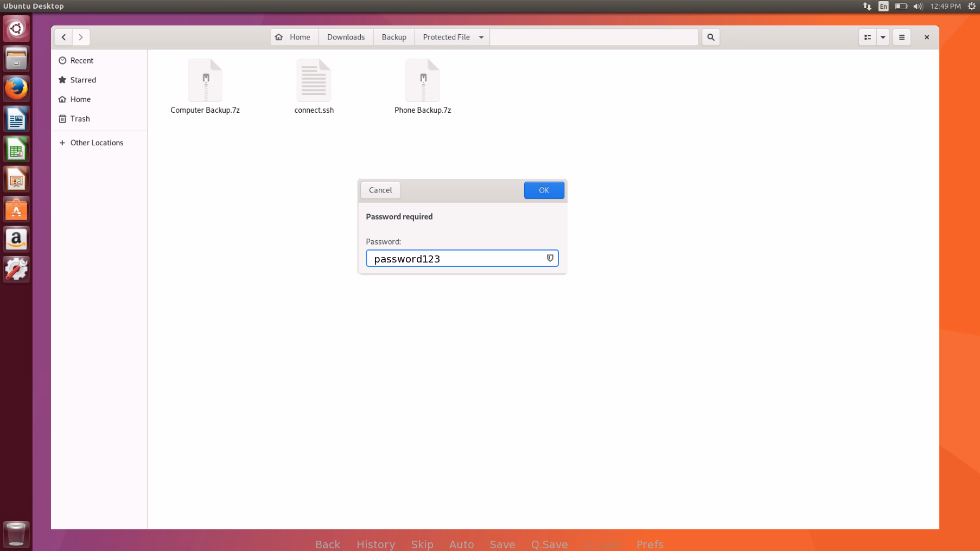Click the search magnifier icon
Viewport: 980px width, 551px height.
point(710,37)
